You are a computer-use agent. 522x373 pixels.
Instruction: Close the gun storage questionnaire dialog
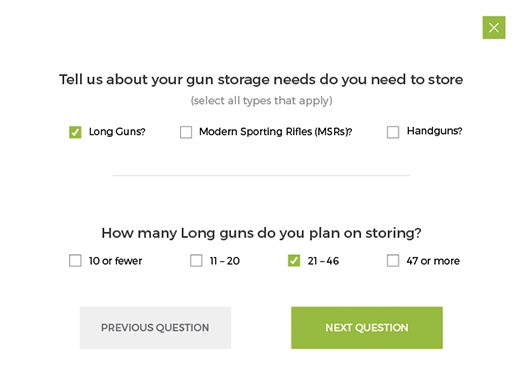click(494, 27)
